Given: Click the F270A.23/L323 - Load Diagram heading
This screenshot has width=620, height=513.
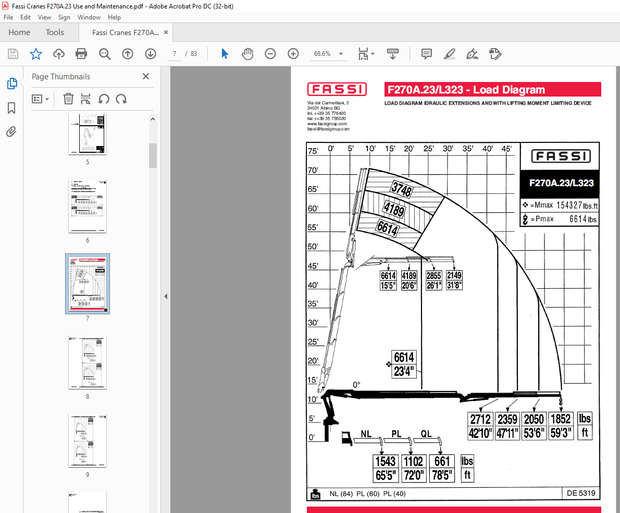Looking at the screenshot, I should pyautogui.click(x=466, y=90).
